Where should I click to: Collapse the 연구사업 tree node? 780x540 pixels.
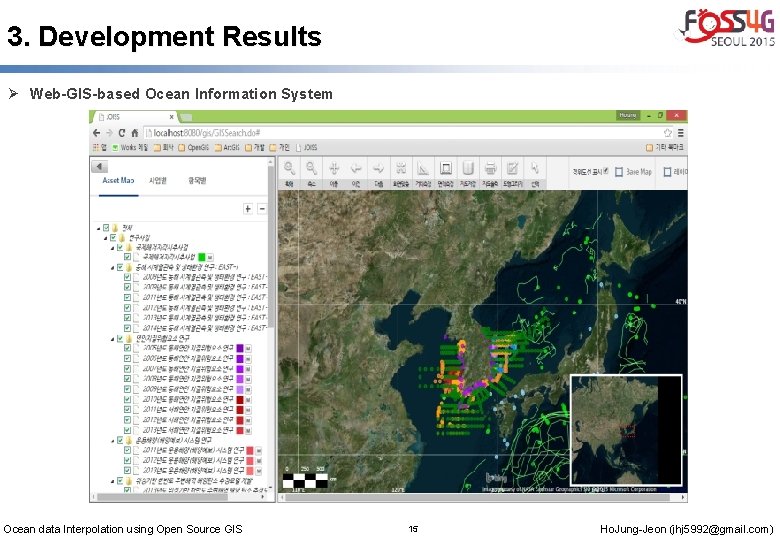coord(105,238)
